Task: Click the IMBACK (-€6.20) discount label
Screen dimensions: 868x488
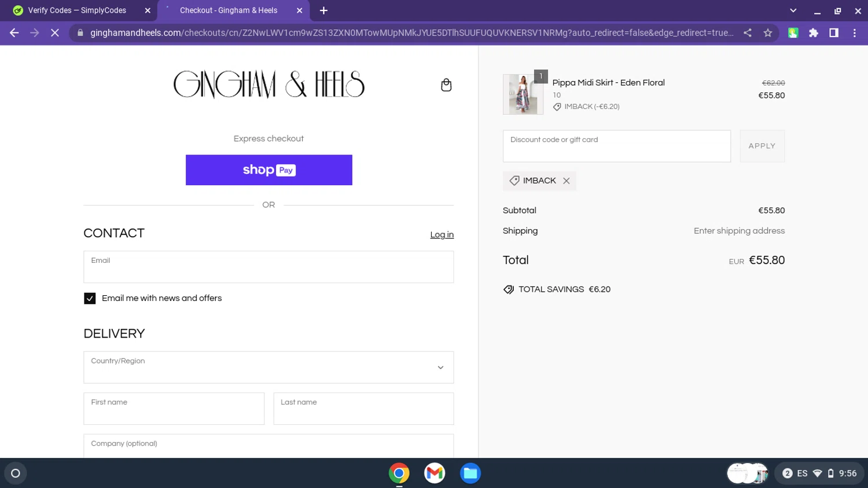Action: click(x=586, y=107)
